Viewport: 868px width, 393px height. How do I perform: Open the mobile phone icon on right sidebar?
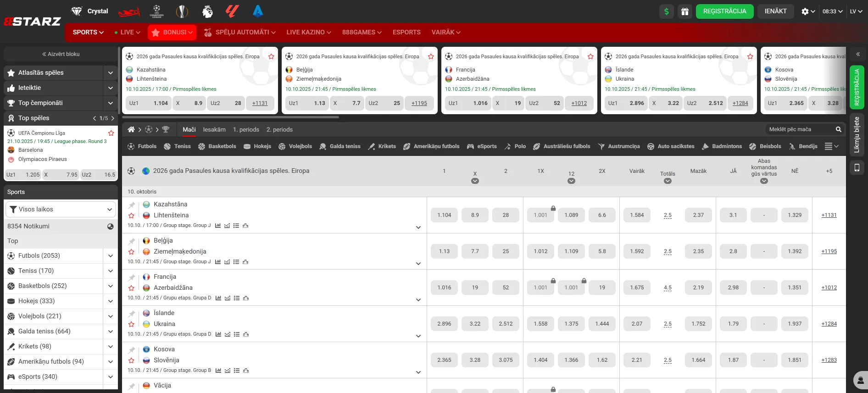tap(857, 168)
